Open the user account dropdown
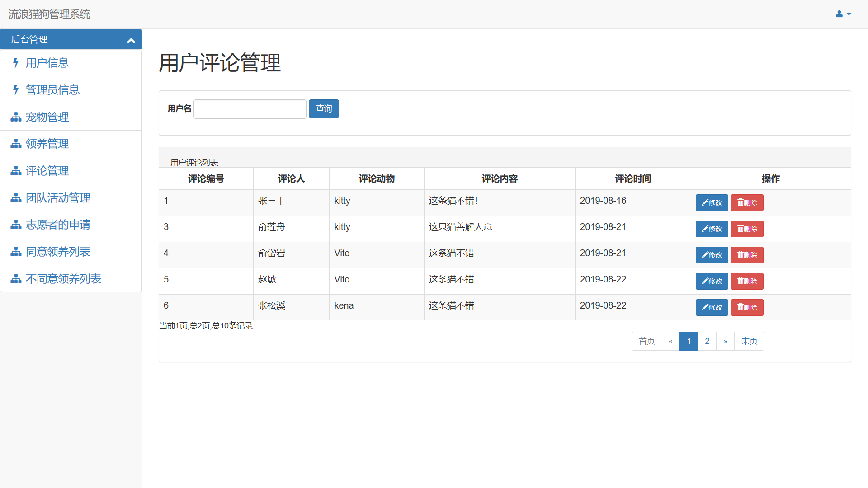Viewport: 868px width, 488px height. point(843,14)
